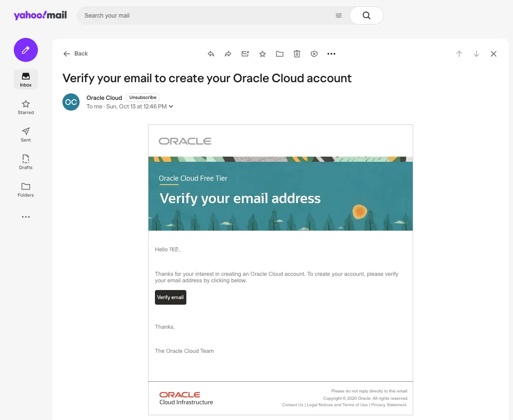Click into the Search your mail field
The height and width of the screenshot is (420, 513).
coord(206,15)
